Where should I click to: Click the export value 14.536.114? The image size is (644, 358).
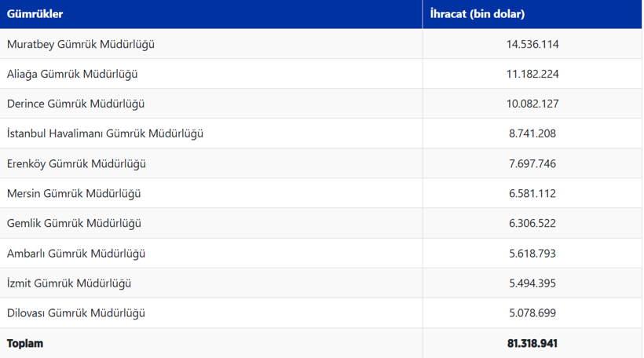[532, 44]
